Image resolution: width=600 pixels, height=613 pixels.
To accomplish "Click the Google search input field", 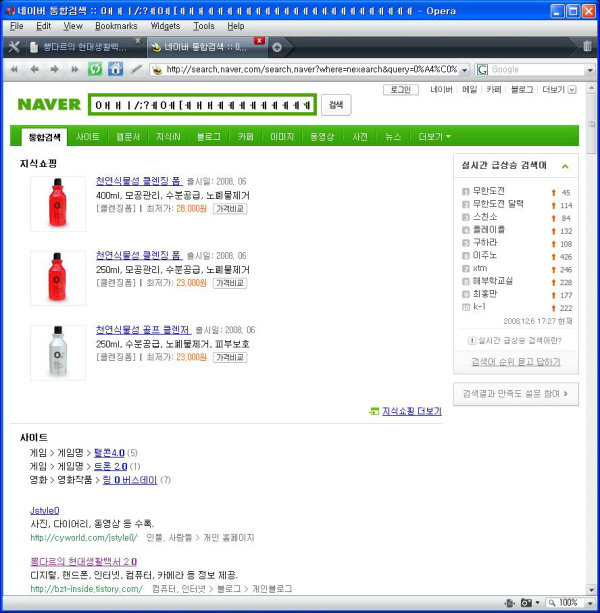I will point(537,70).
